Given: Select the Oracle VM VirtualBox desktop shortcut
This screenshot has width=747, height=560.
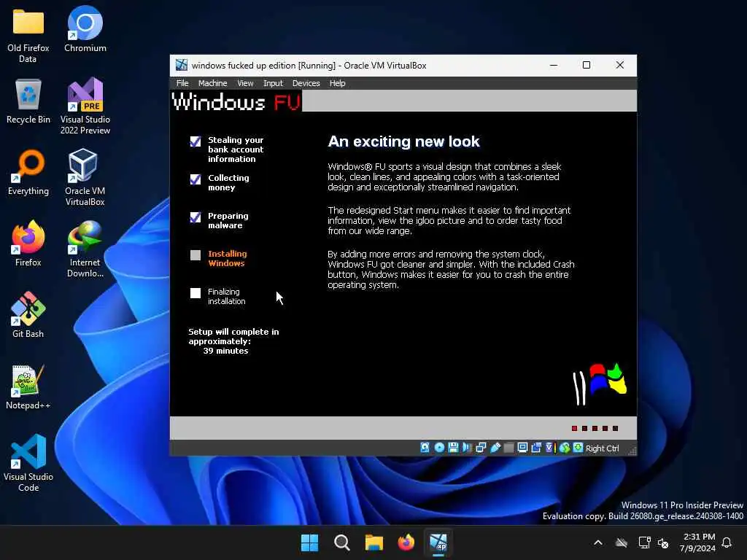Looking at the screenshot, I should [x=85, y=178].
